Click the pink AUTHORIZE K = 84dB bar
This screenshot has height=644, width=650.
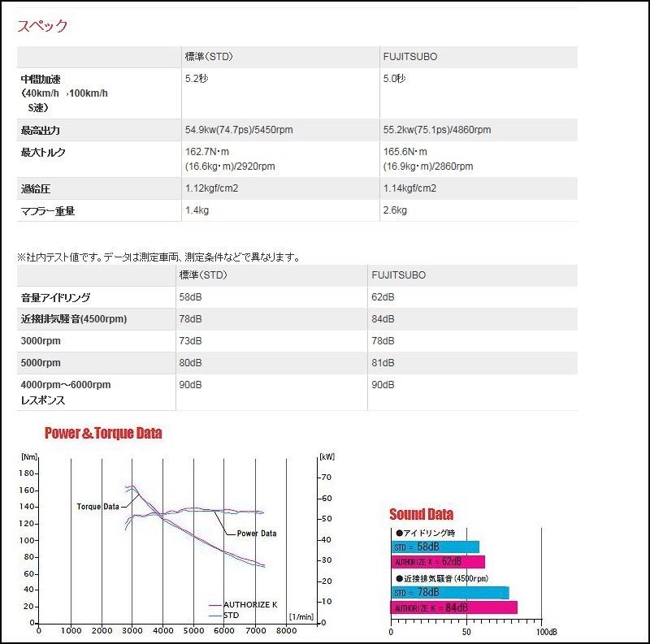click(x=454, y=607)
